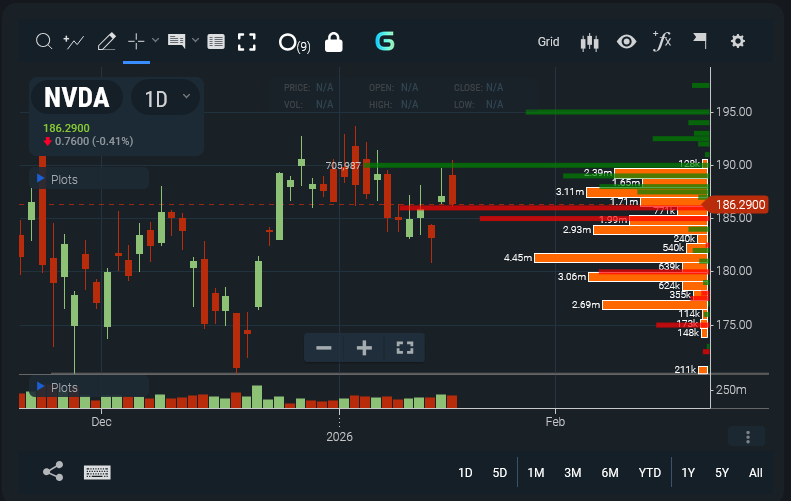The height and width of the screenshot is (501, 791).
Task: Click the 250m volume axis label
Action: pyautogui.click(x=731, y=389)
